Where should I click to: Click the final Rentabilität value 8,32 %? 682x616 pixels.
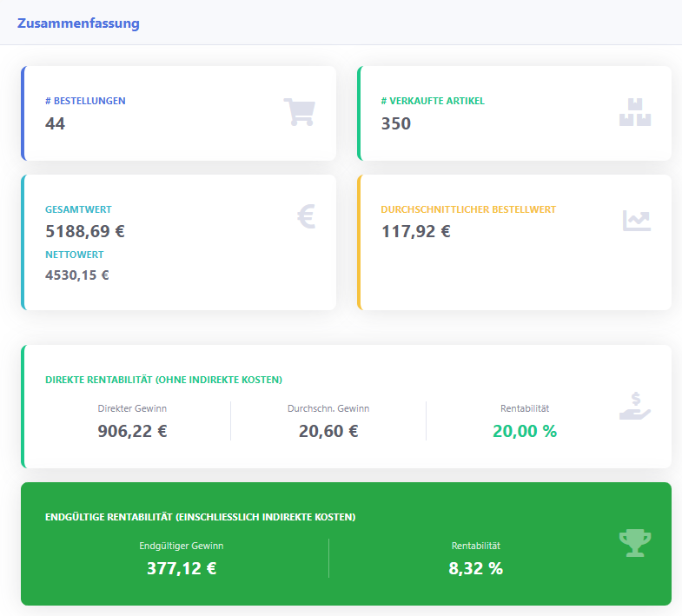click(475, 568)
